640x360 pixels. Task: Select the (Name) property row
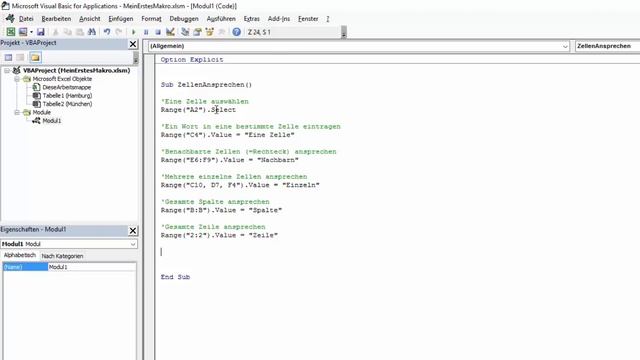tap(25, 267)
